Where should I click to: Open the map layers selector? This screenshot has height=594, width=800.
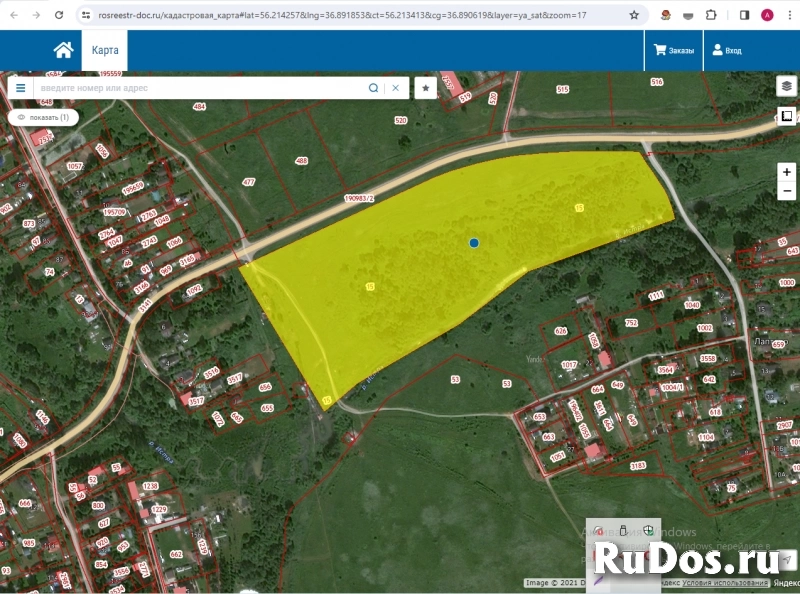point(786,86)
